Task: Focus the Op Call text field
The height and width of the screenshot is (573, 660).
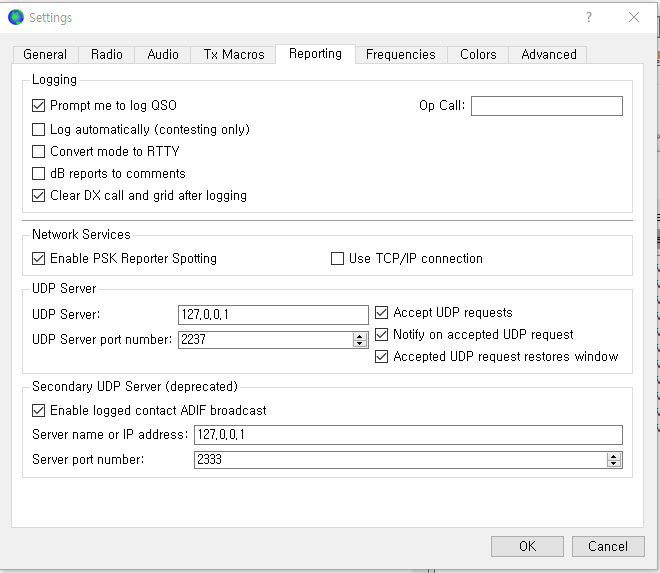Action: pyautogui.click(x=546, y=106)
